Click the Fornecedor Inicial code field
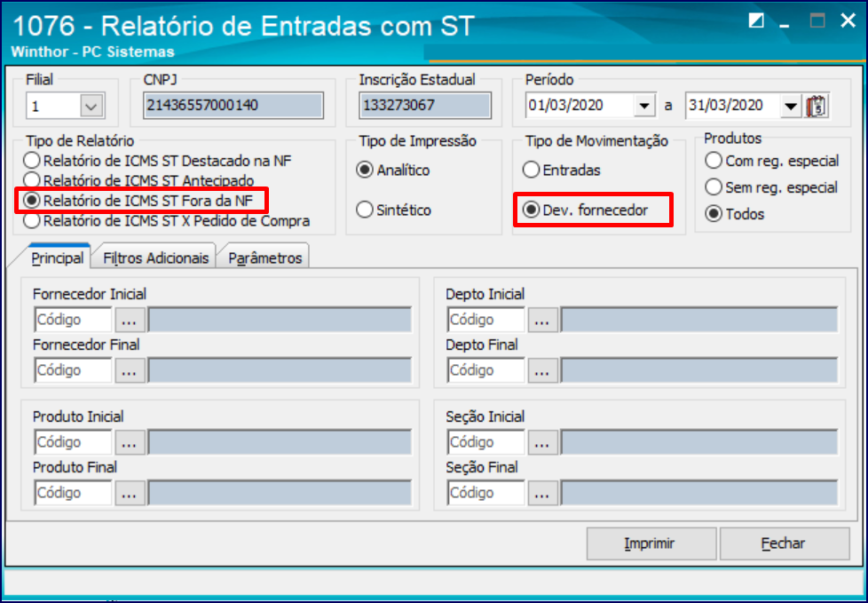Screen dimensions: 868x603 [73, 320]
